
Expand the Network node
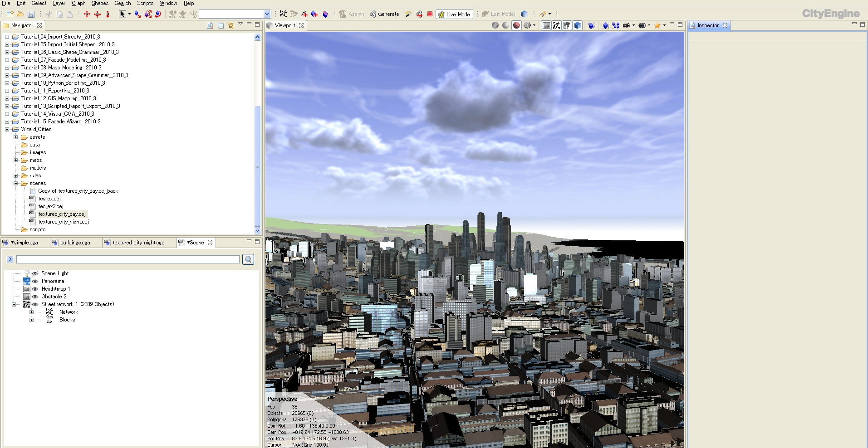pyautogui.click(x=31, y=312)
